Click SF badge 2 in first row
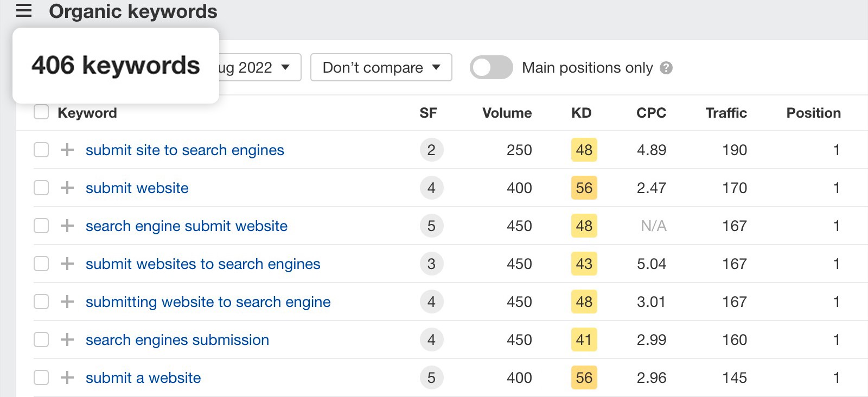 (x=431, y=150)
